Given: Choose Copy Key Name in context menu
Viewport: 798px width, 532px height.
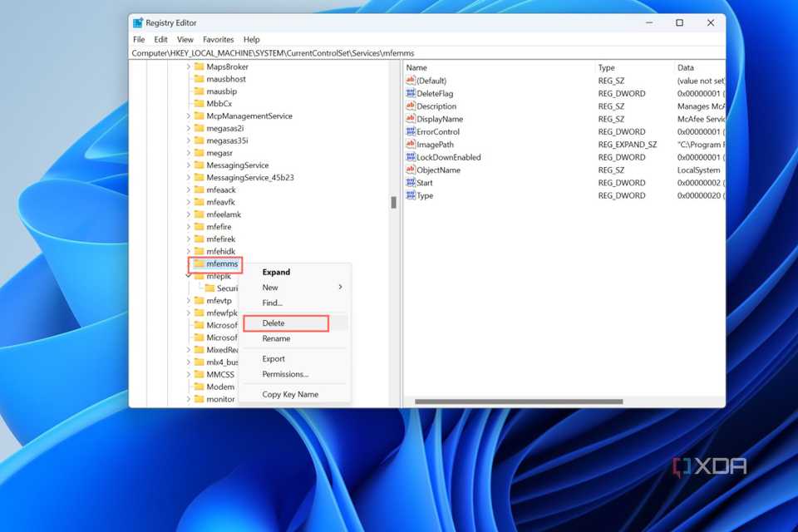Looking at the screenshot, I should 295,394.
